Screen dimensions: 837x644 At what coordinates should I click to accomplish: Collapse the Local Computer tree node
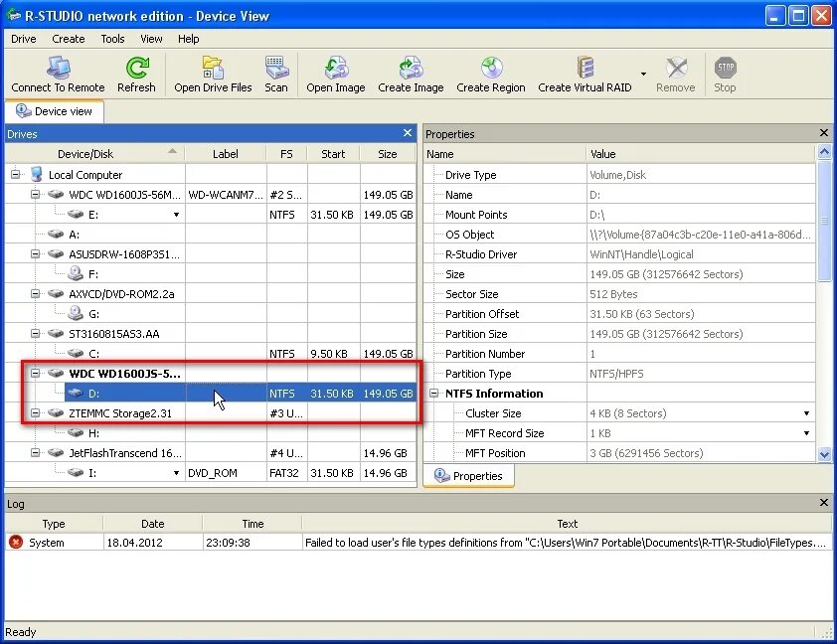16,174
